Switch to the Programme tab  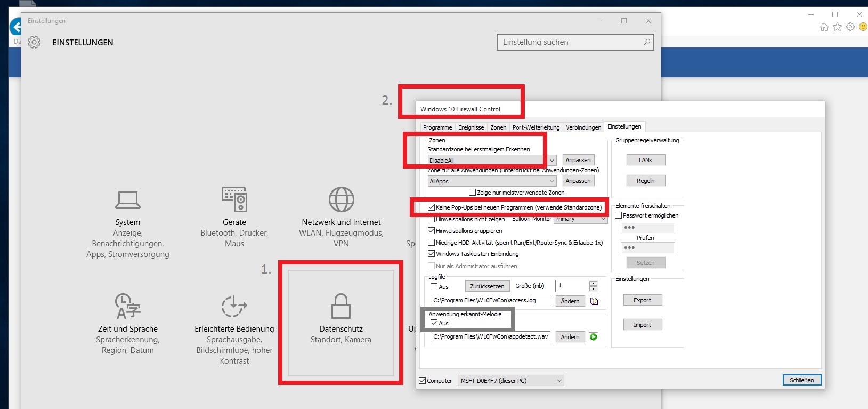[437, 127]
